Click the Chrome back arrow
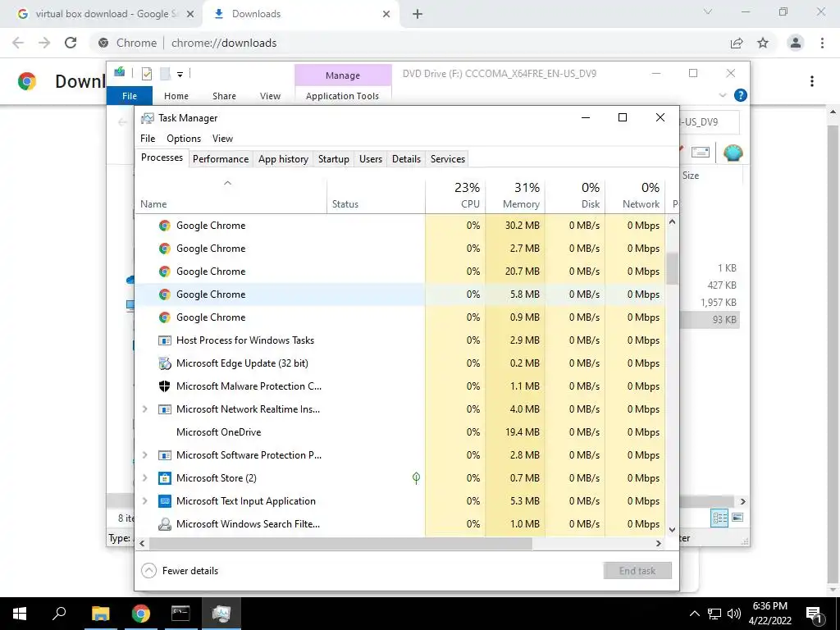The image size is (840, 630). pyautogui.click(x=18, y=43)
